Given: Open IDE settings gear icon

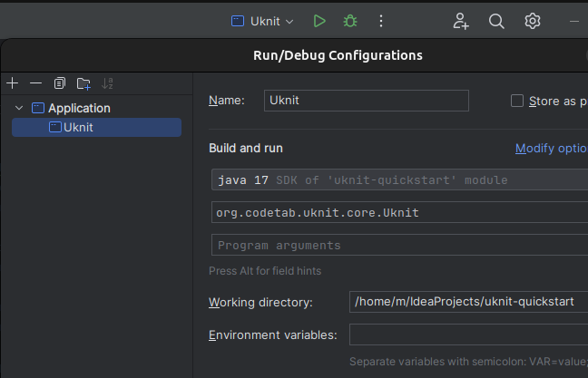Looking at the screenshot, I should tap(532, 21).
